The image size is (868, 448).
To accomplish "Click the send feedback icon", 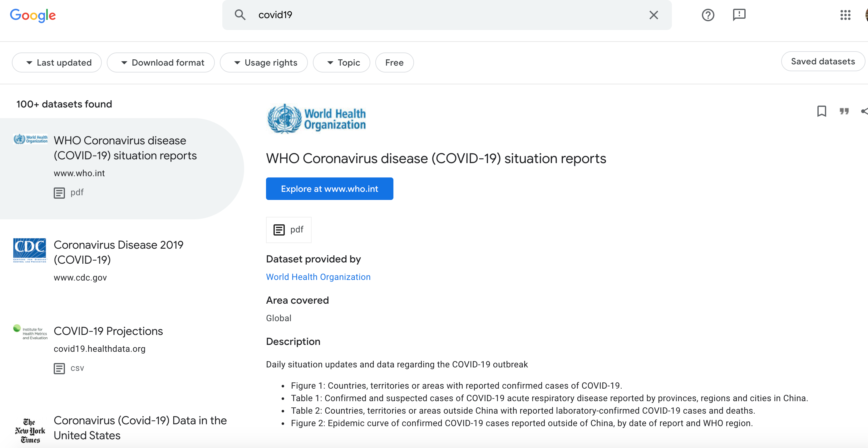I will point(739,15).
